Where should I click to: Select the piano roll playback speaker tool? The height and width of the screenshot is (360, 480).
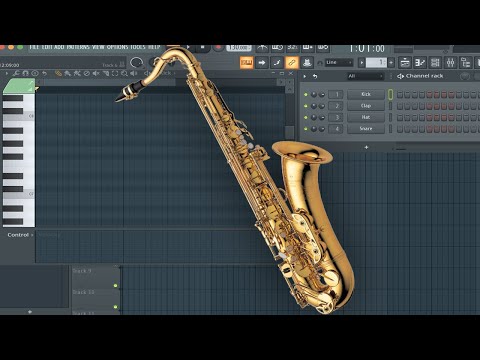click(134, 73)
